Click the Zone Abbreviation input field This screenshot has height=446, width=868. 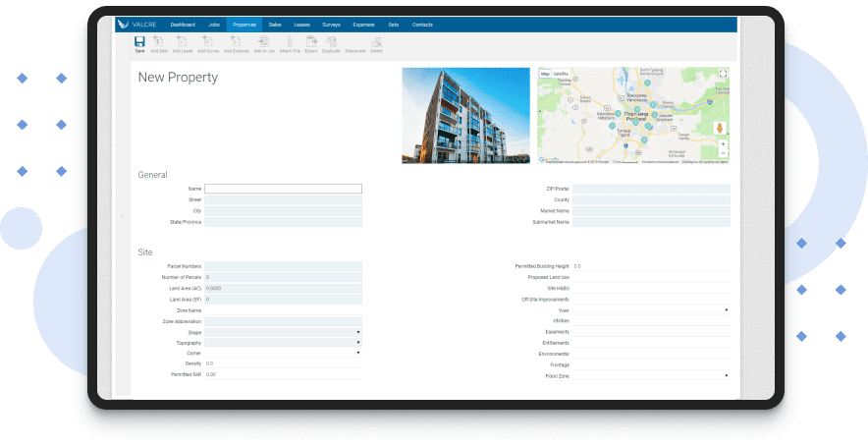283,321
